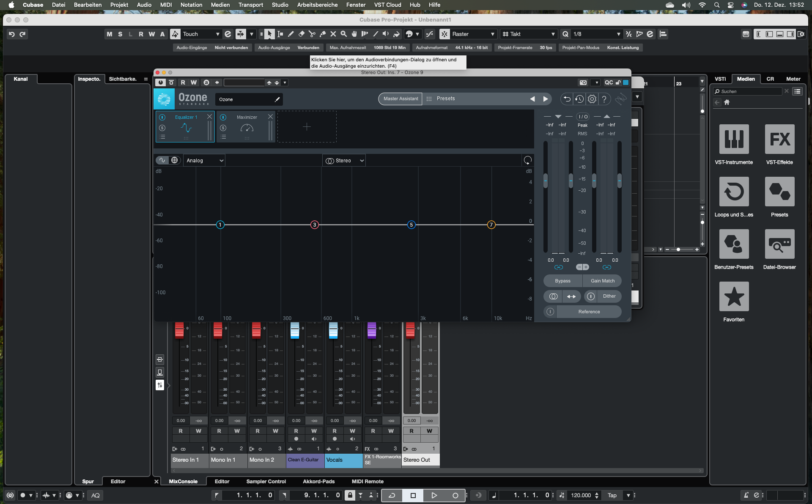Click the Master Assistant button
This screenshot has height=504, width=812.
[x=400, y=99]
